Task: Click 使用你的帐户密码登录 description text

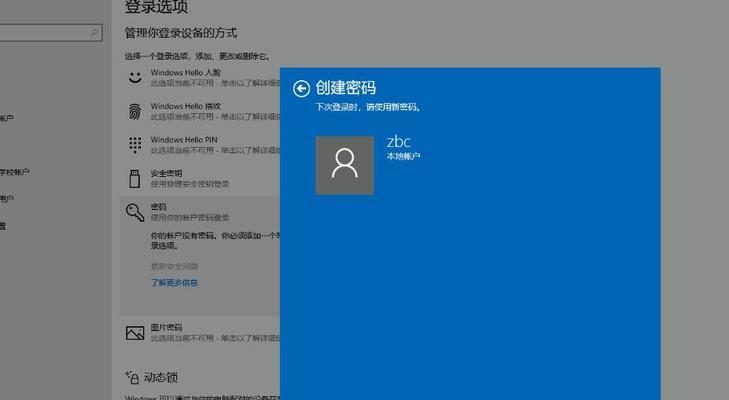Action: 190,218
